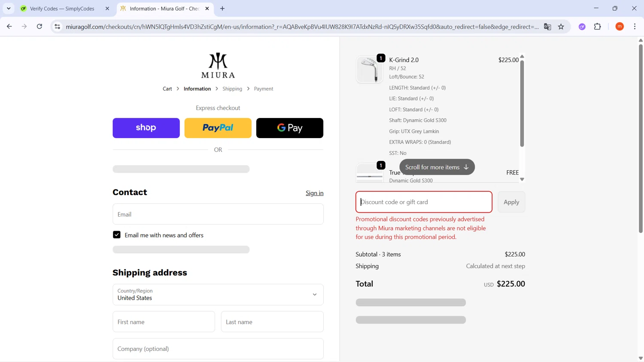Switch to Verify Codes SimplyCodes tab
The width and height of the screenshot is (644, 362).
62,9
